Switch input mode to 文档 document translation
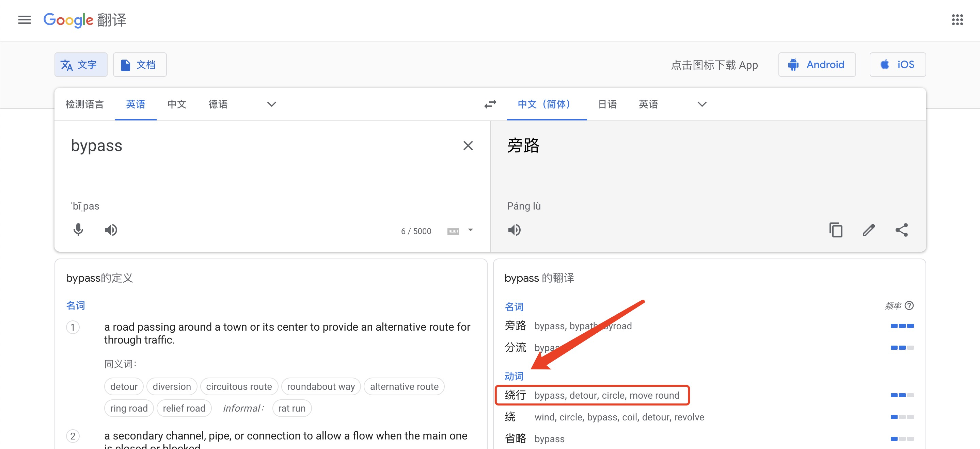This screenshot has width=980, height=449. 140,64
